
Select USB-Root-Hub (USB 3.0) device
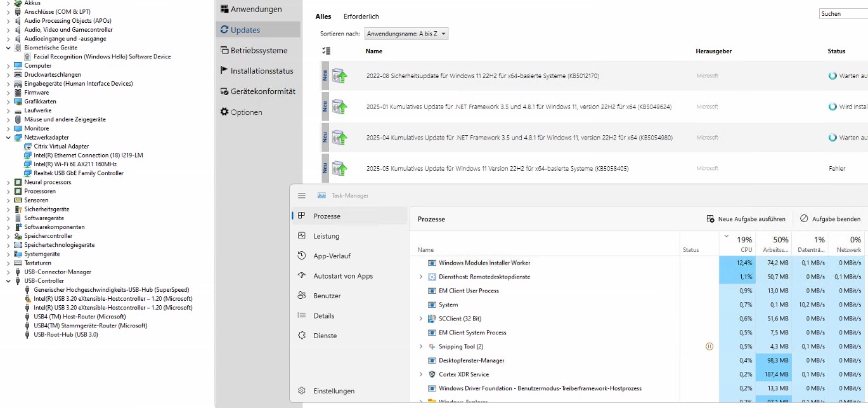click(x=66, y=334)
